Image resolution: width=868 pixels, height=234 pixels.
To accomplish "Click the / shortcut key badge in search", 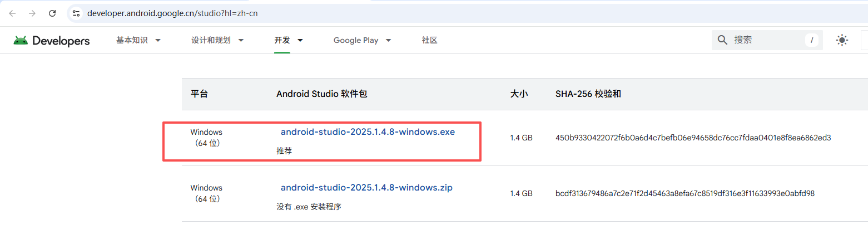I will (x=812, y=40).
